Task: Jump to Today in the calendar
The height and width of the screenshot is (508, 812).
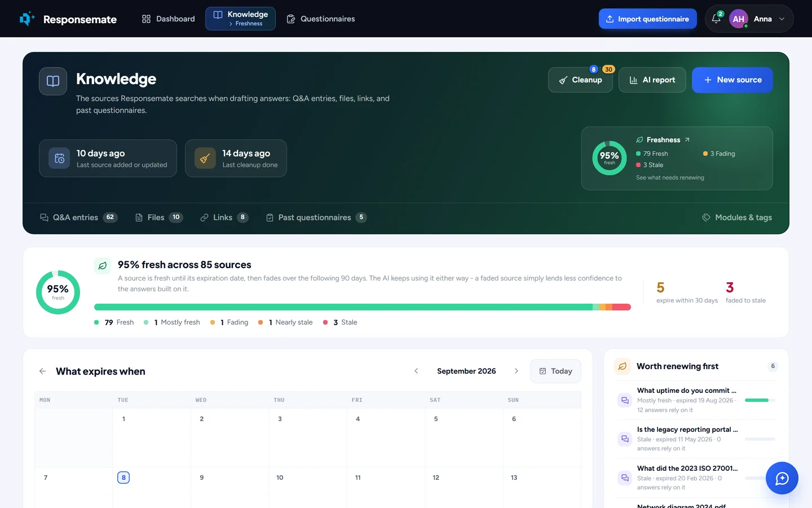Action: [x=555, y=371]
